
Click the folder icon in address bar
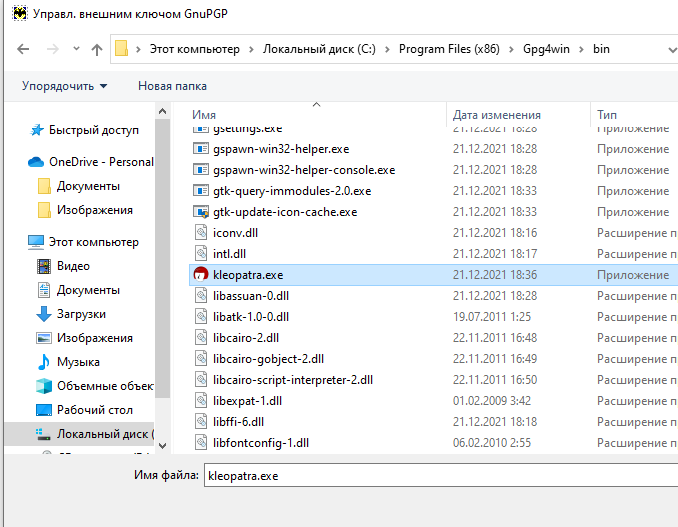point(122,49)
